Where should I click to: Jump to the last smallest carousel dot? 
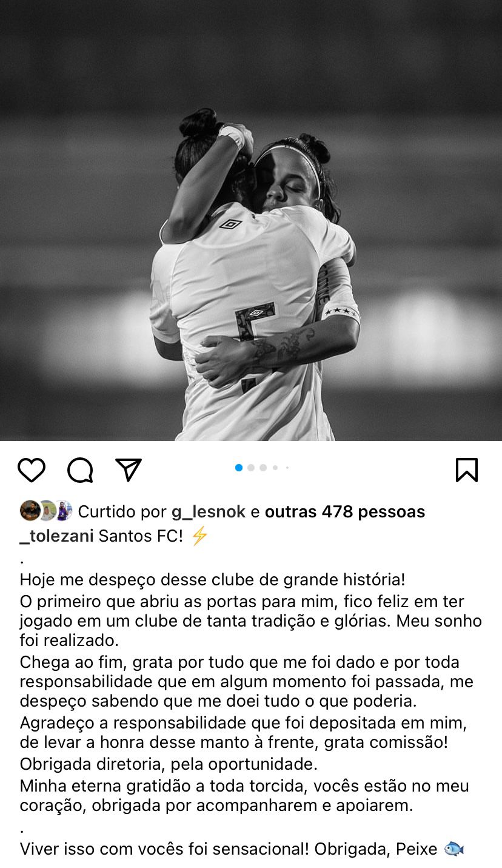click(x=287, y=468)
